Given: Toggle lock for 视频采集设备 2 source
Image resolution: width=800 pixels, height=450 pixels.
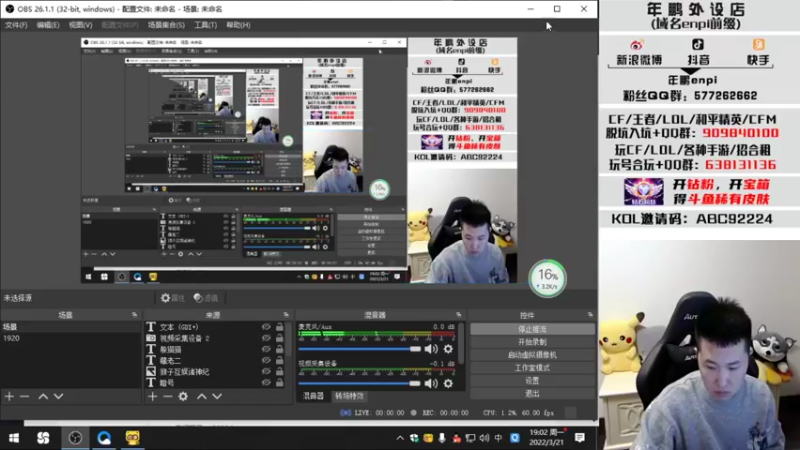Looking at the screenshot, I should (280, 338).
